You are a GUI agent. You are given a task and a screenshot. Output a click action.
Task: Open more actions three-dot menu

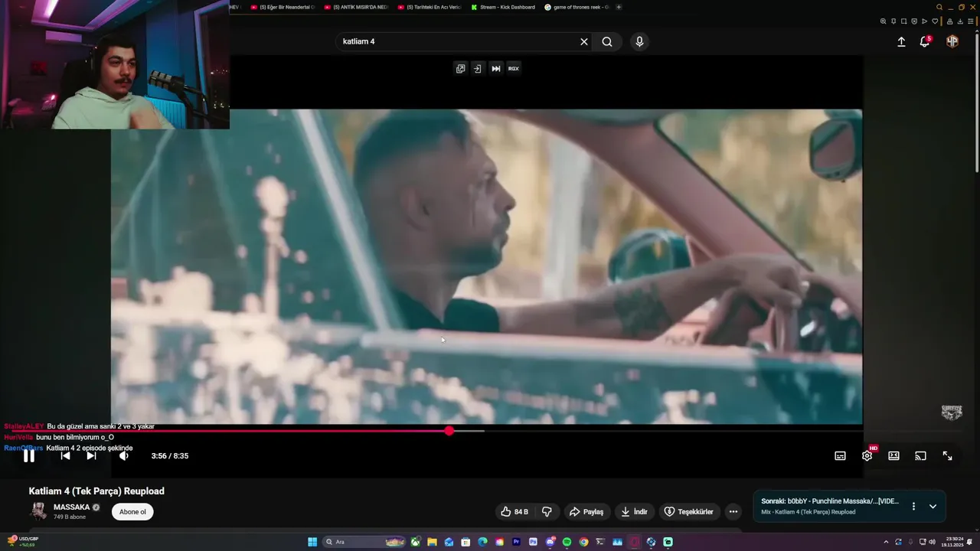(733, 512)
